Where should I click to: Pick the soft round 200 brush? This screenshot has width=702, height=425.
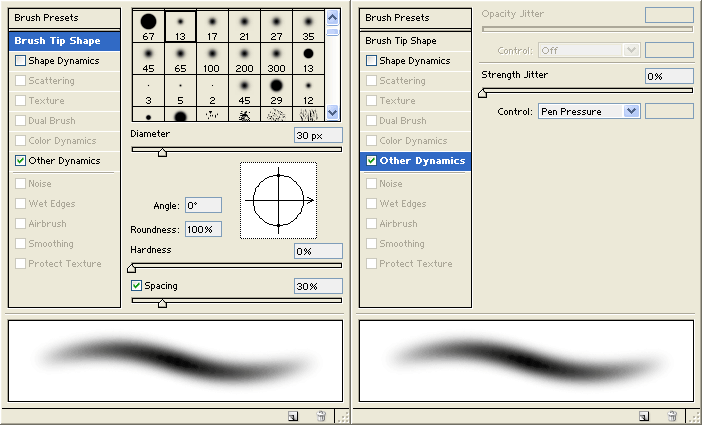[x=244, y=59]
